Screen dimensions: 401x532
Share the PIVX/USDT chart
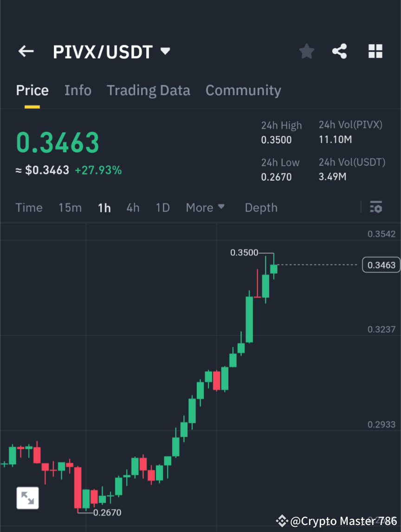point(340,51)
